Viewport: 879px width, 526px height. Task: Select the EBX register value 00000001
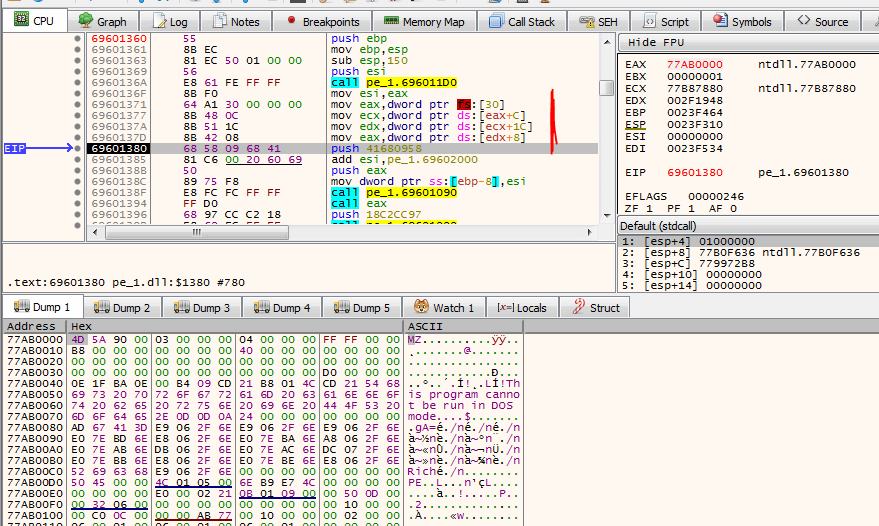point(695,76)
